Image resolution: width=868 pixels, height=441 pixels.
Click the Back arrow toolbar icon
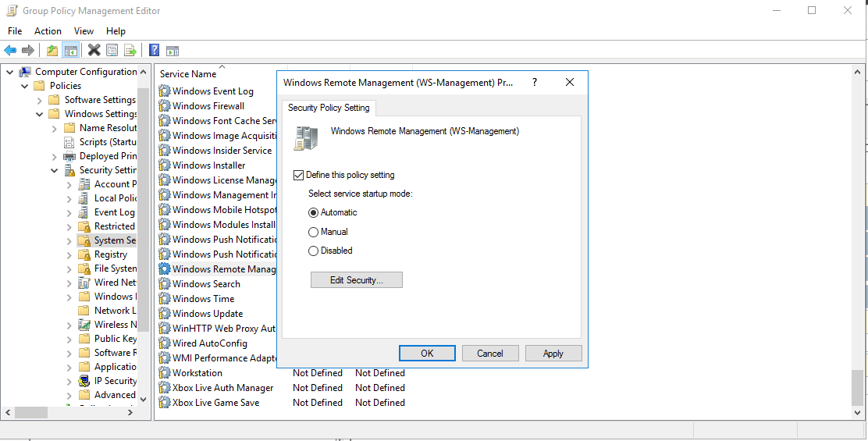[x=10, y=51]
